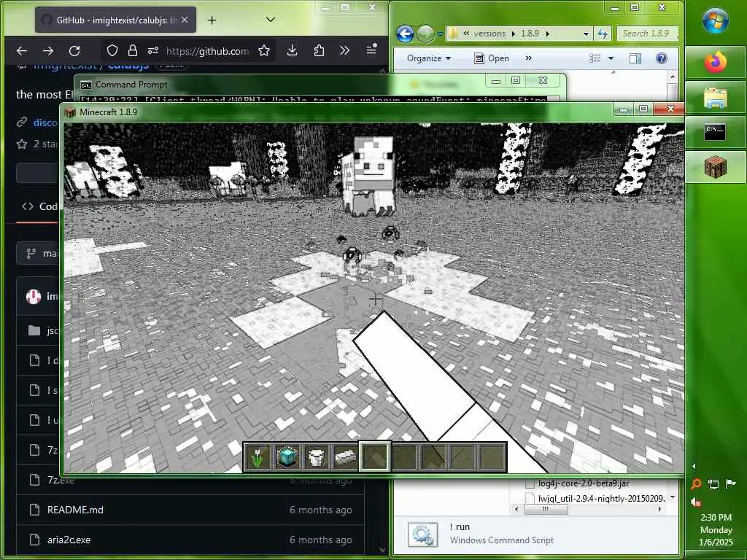
Task: Toggle the Explorer preview pane
Action: pyautogui.click(x=635, y=58)
